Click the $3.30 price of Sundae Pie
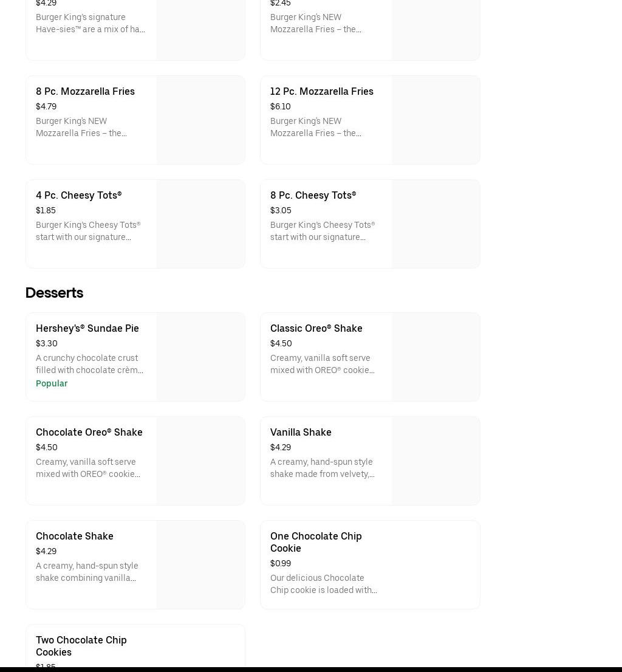This screenshot has height=672, width=622. point(47,343)
